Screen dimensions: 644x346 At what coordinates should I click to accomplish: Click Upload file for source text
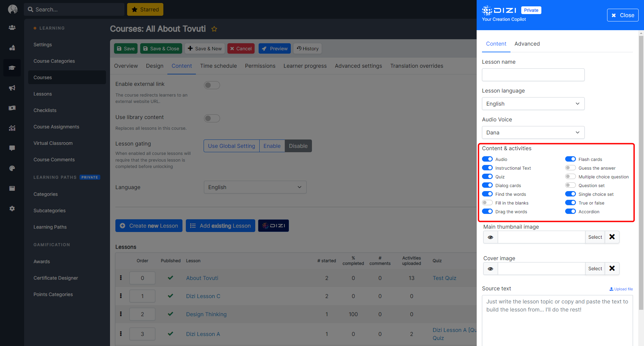[x=621, y=289]
